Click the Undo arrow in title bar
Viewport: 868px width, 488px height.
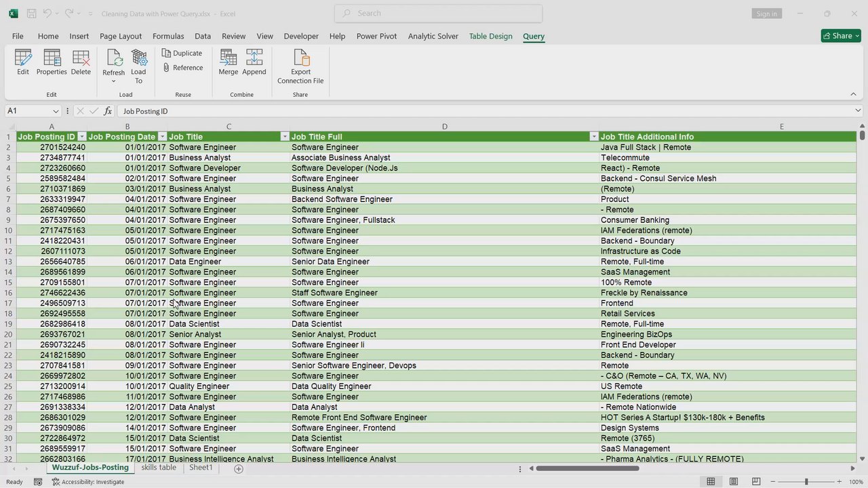pyautogui.click(x=47, y=14)
